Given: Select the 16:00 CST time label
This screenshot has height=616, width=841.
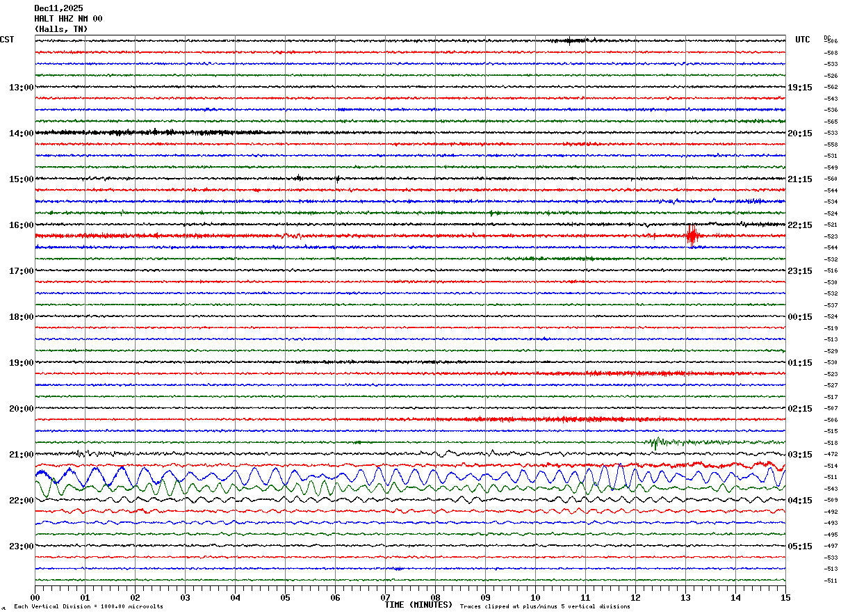Looking at the screenshot, I should pos(21,225).
